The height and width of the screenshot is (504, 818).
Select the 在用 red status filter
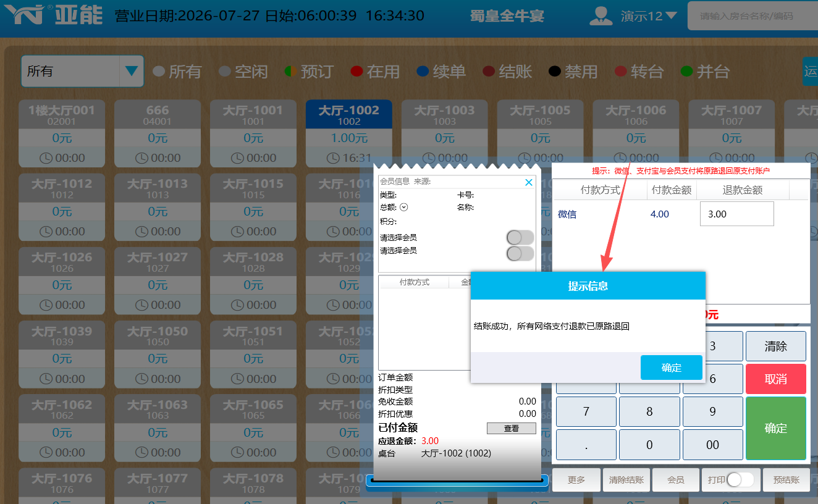(356, 72)
